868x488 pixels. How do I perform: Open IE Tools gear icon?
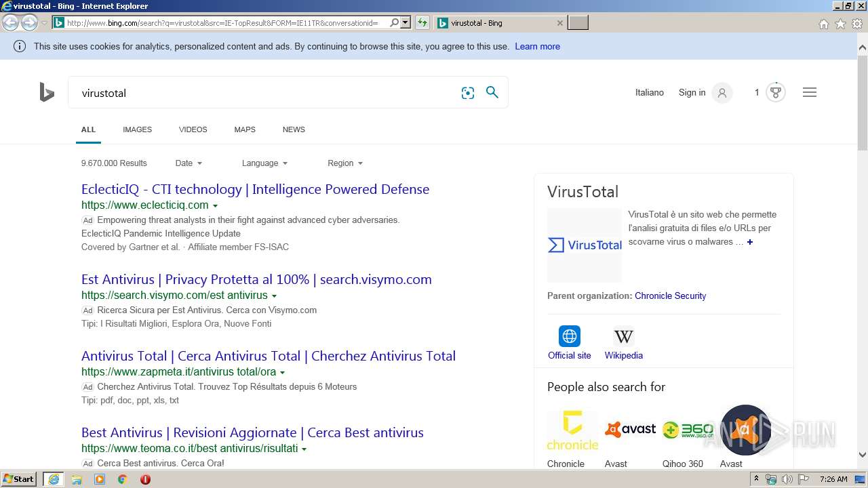[857, 24]
